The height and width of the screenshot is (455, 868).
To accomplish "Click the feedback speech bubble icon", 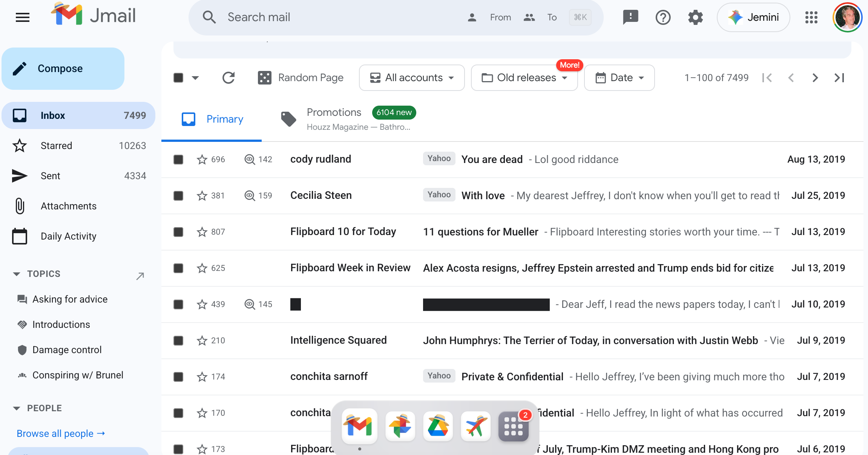I will pyautogui.click(x=630, y=17).
